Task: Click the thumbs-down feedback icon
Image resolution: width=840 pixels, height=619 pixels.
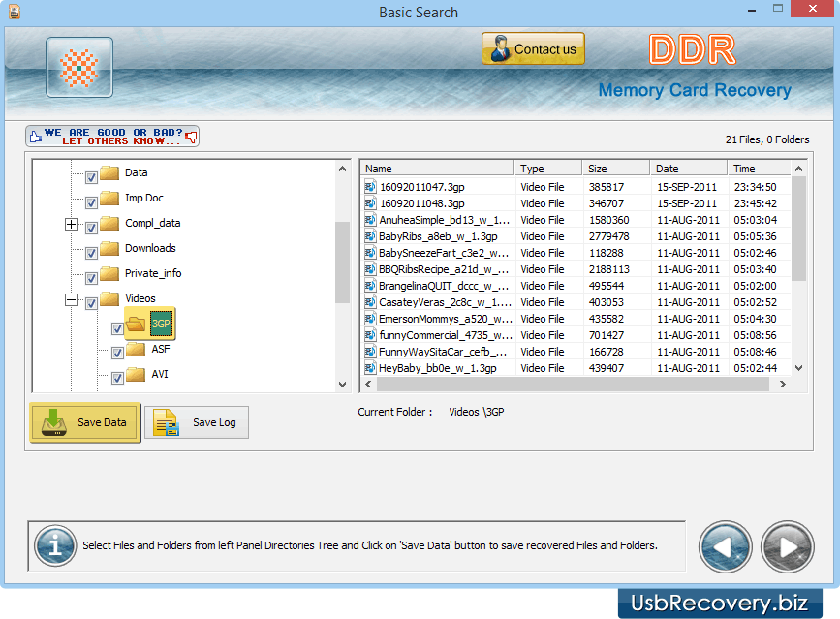Action: pos(192,138)
